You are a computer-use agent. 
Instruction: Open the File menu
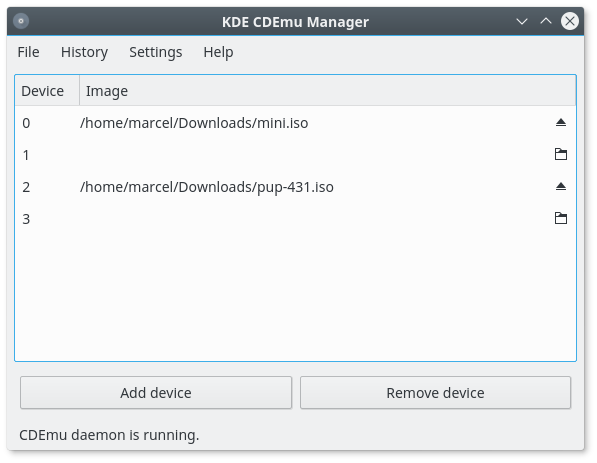[28, 52]
